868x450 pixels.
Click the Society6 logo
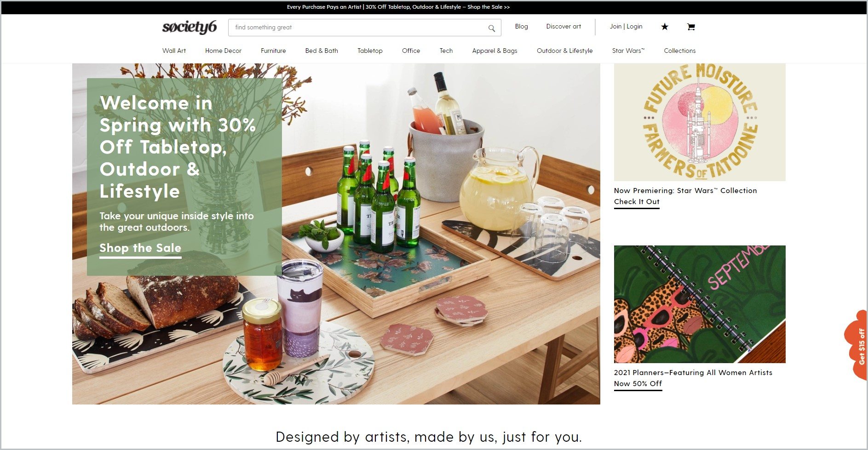coord(190,27)
